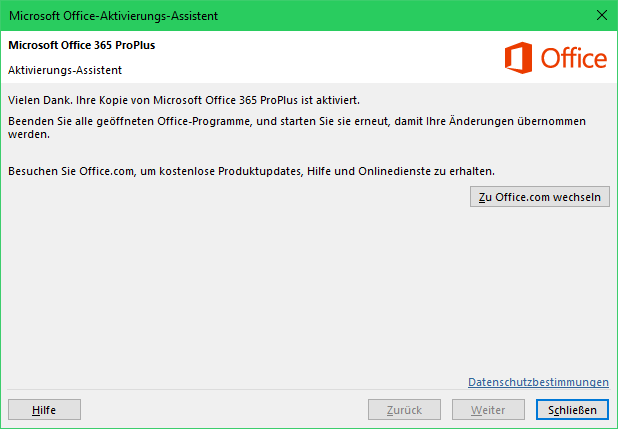Click the greyed-out Weiter button
This screenshot has height=429, width=618.
tap(488, 410)
